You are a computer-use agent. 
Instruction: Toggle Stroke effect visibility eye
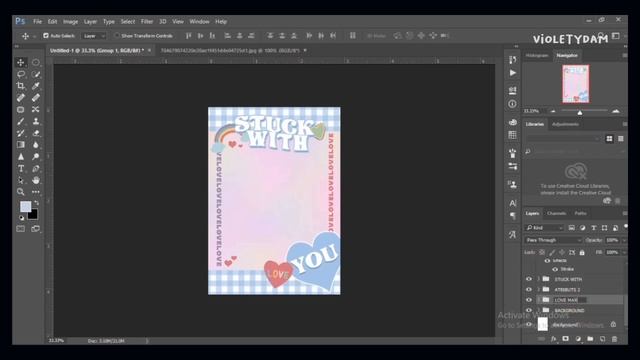pos(555,269)
